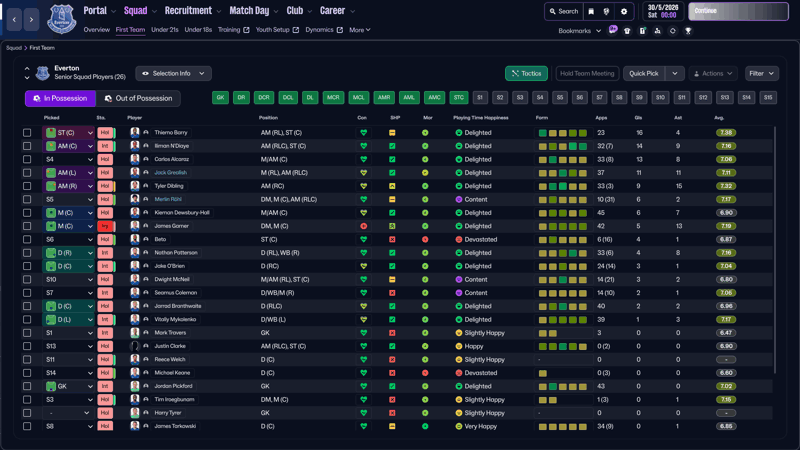Open the Career menu

(337, 11)
